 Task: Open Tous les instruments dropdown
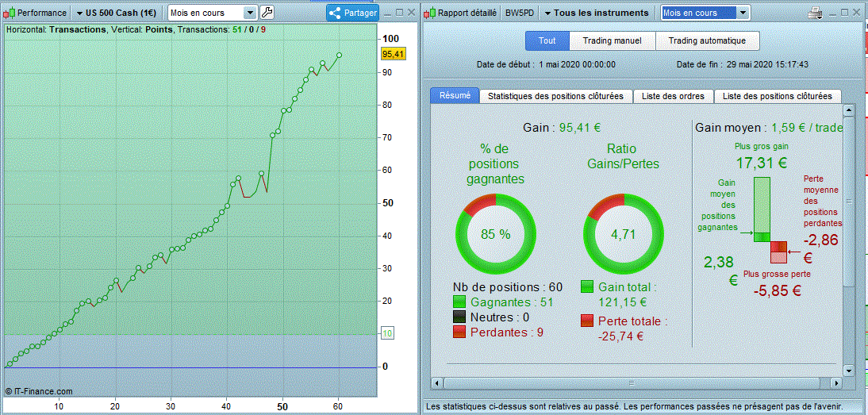click(596, 13)
